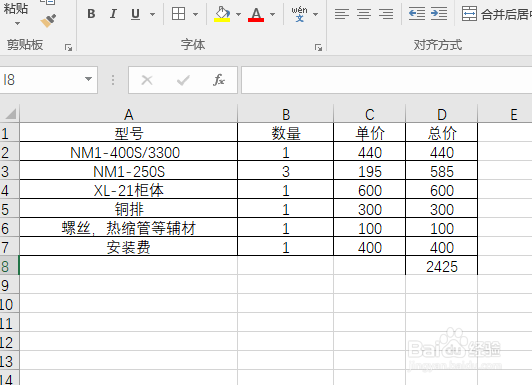Select row 1 header
The image size is (532, 385).
coord(10,133)
